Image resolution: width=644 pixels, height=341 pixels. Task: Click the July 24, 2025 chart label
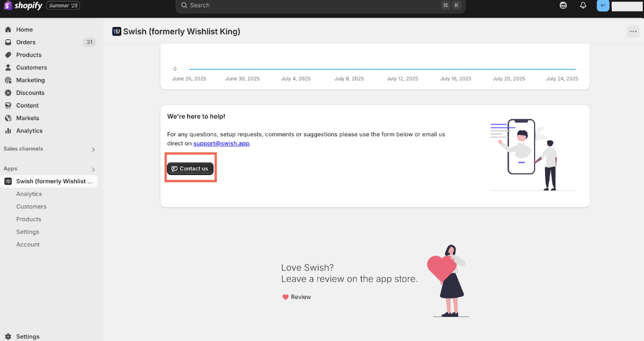coord(562,79)
